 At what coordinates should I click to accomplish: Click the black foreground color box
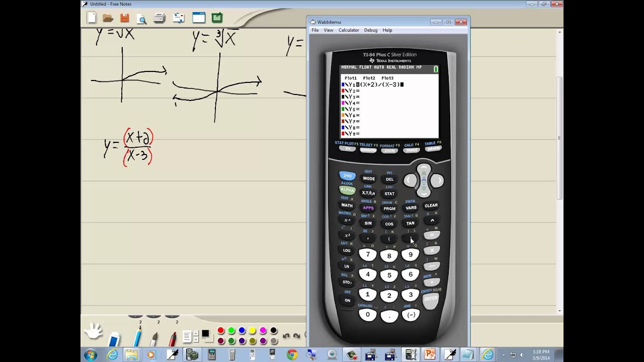coord(205,334)
